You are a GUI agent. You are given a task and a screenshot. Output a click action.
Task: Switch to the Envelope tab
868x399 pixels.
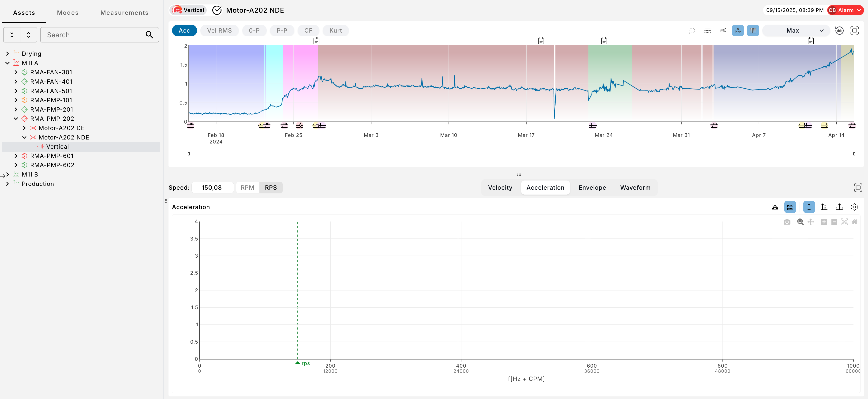pos(592,187)
